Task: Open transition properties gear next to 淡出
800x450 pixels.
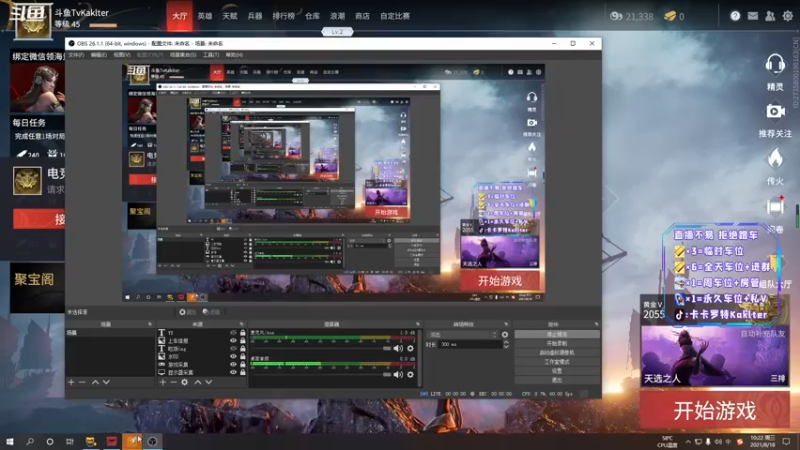Action: coord(505,335)
